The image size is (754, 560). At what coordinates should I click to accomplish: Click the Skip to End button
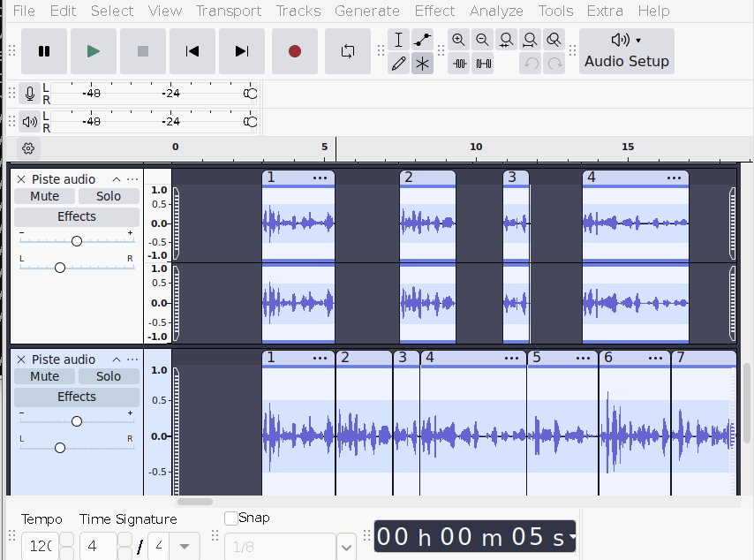(242, 51)
